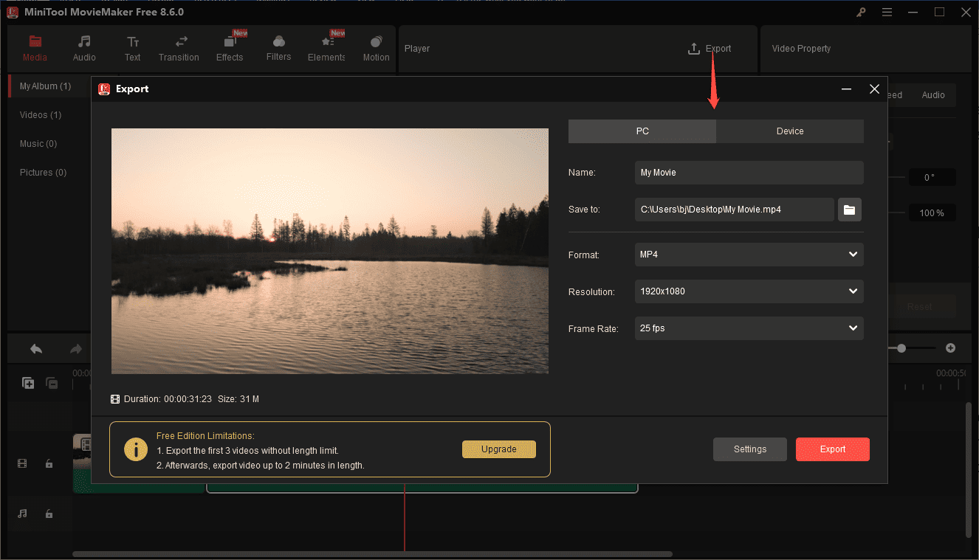Viewport: 979px width, 560px height.
Task: Click the Reset button in Video Property panel
Action: tap(920, 307)
